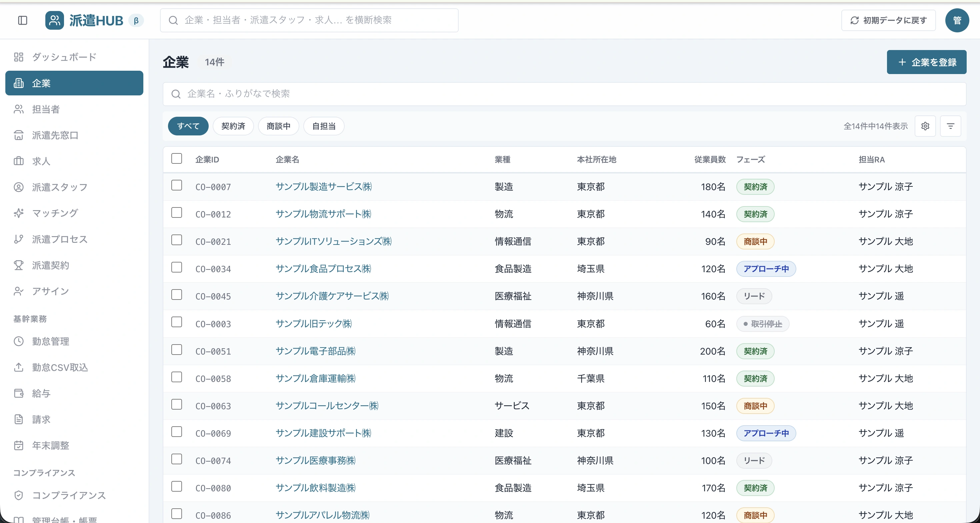Focus the global 横断検索 search field
This screenshot has width=980, height=523.
(x=309, y=20)
